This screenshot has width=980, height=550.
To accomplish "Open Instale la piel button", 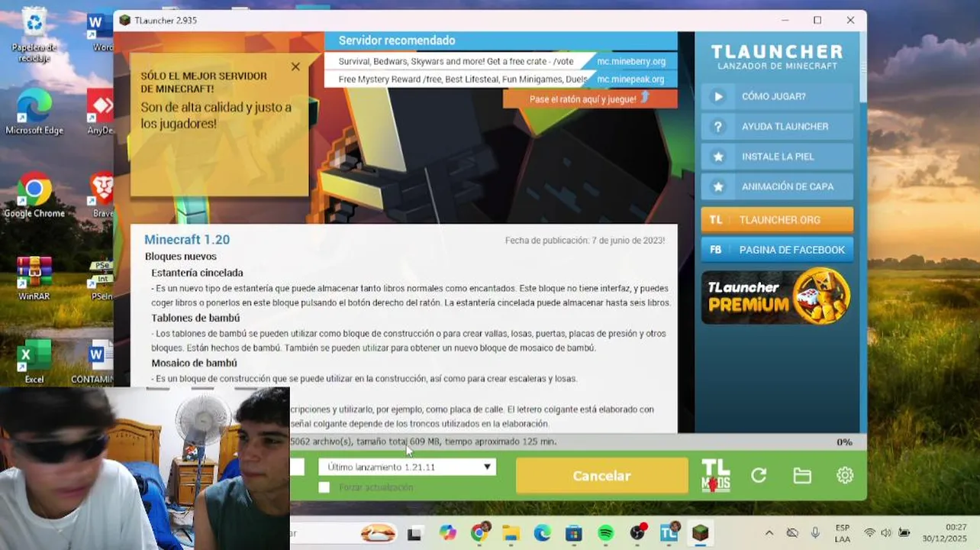I will click(x=777, y=156).
